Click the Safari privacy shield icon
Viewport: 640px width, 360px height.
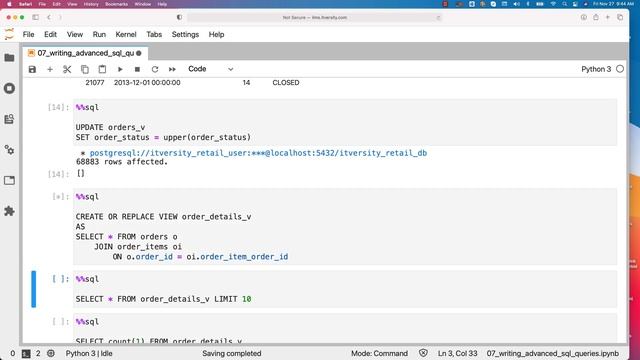pyautogui.click(x=179, y=17)
